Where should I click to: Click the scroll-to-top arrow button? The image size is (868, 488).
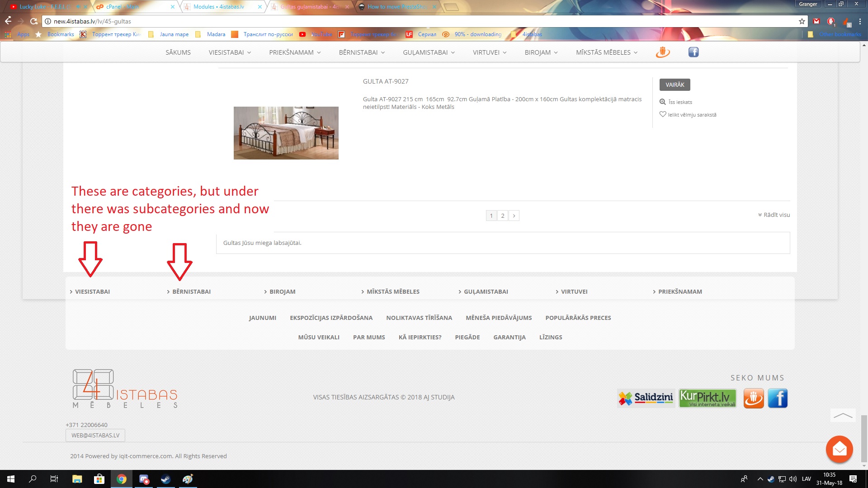coord(843,415)
